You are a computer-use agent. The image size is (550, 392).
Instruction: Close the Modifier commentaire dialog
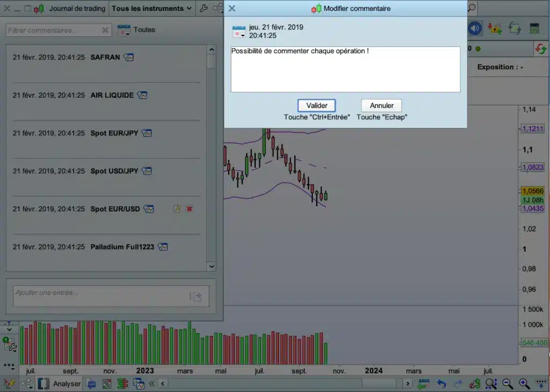232,9
